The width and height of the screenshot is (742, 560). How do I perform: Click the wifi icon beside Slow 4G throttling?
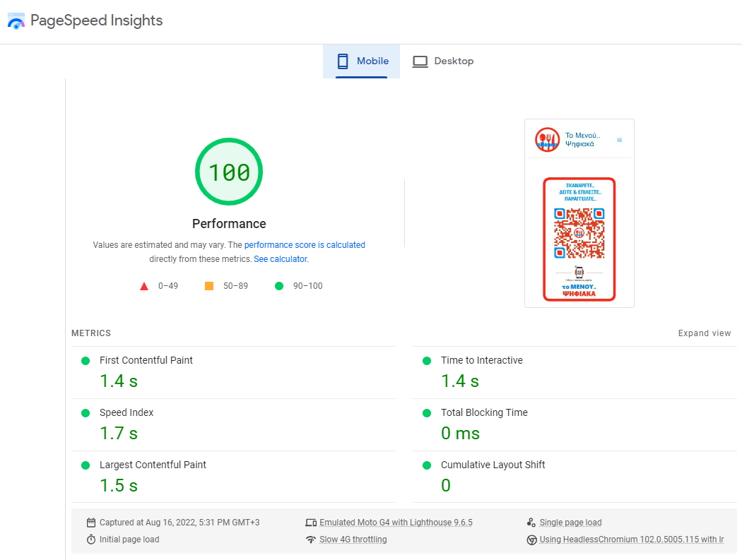pos(311,540)
